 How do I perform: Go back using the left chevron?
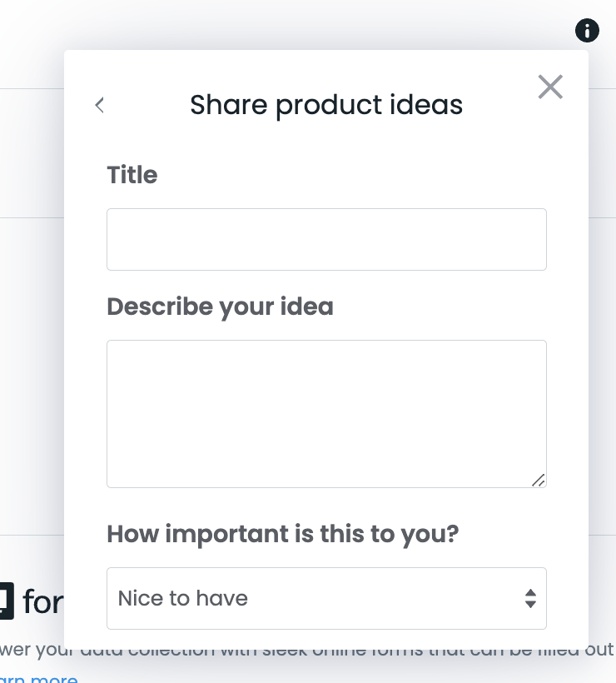(100, 105)
